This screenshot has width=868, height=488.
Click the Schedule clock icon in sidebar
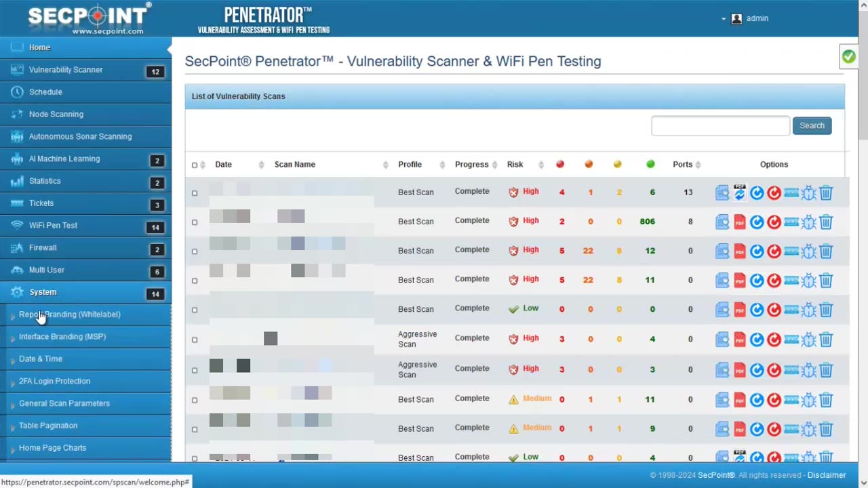click(17, 92)
